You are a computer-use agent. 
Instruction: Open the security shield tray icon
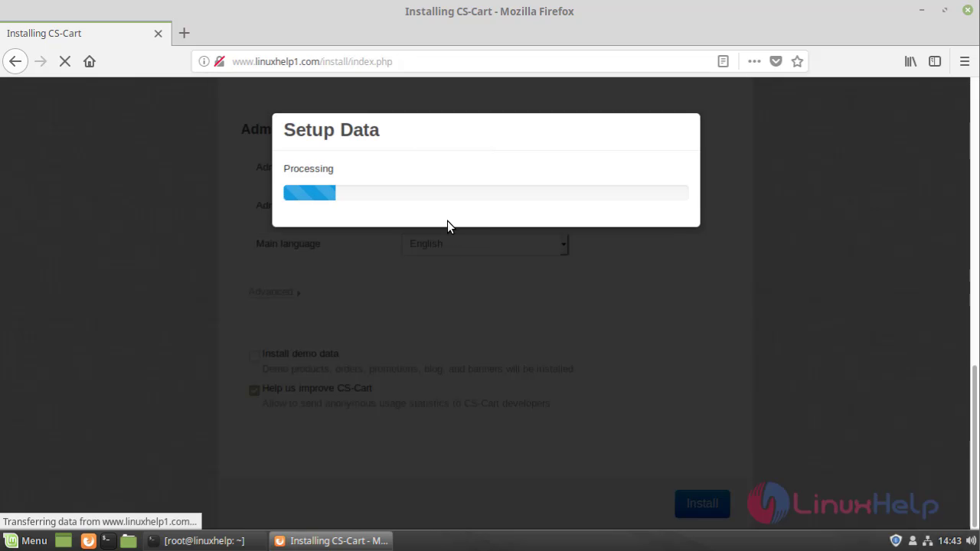coord(896,540)
